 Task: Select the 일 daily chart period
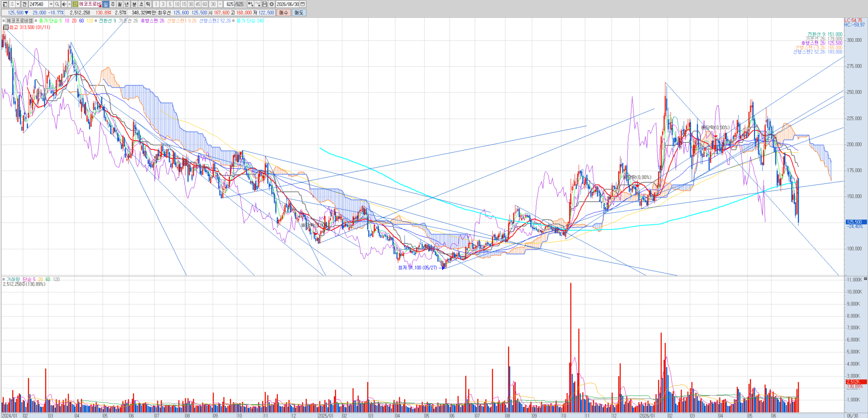tap(106, 4)
